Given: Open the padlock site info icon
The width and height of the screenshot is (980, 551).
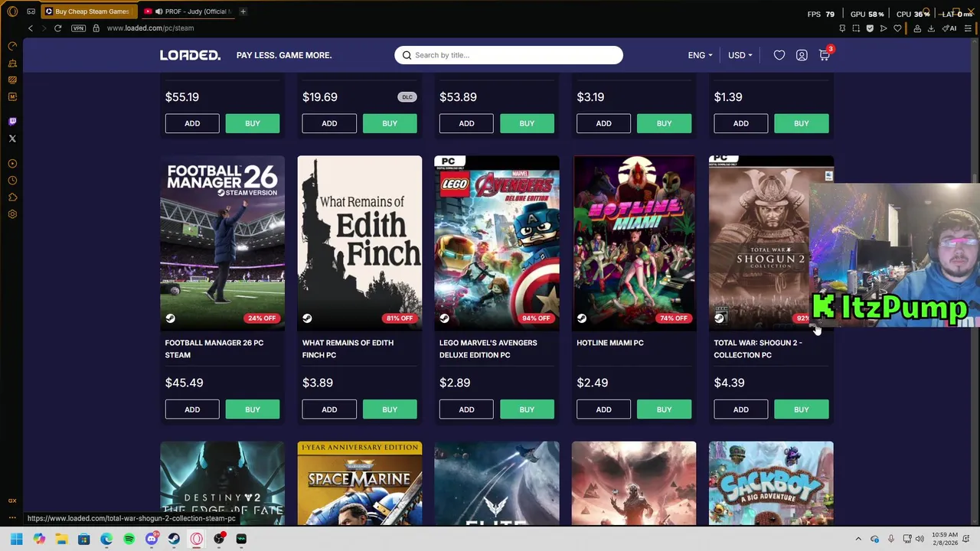Looking at the screenshot, I should (96, 28).
